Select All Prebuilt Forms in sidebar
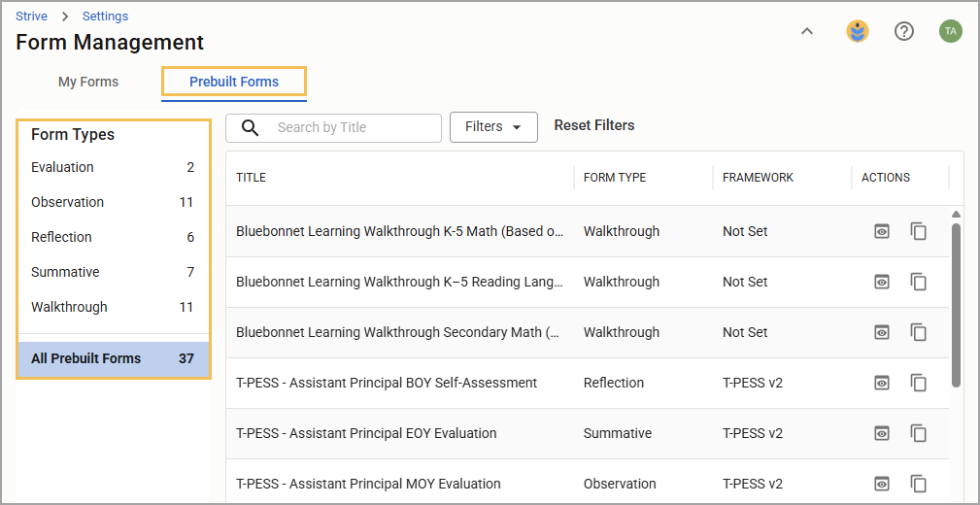 [113, 358]
